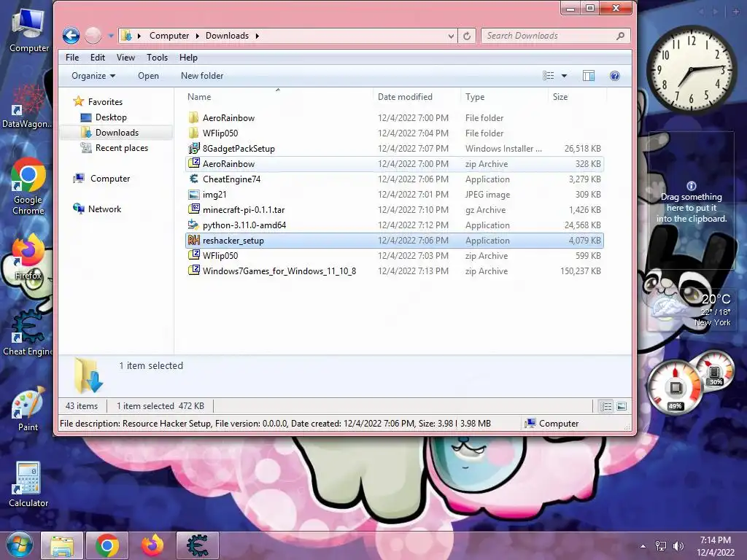Click the analog clock gadget

coord(691,69)
